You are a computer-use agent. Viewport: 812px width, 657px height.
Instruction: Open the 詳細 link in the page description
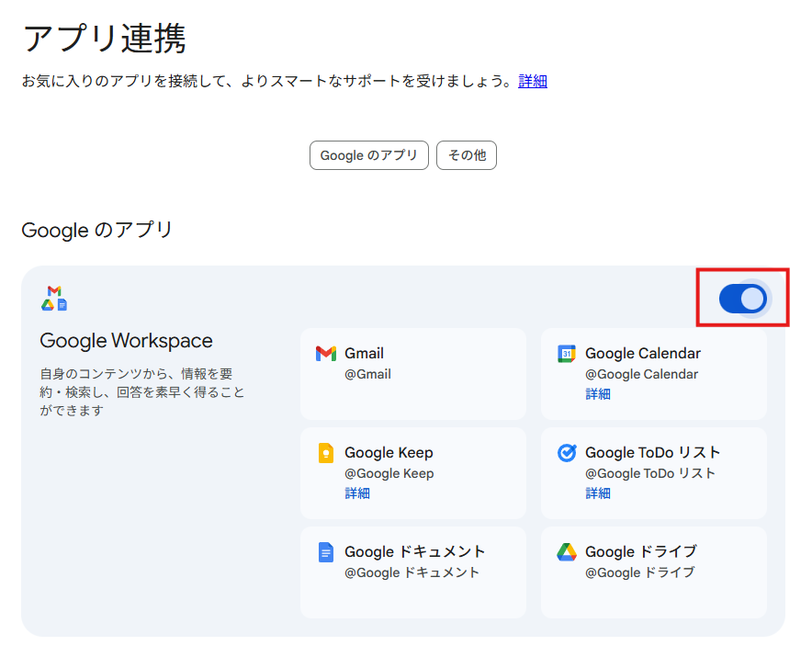click(533, 81)
